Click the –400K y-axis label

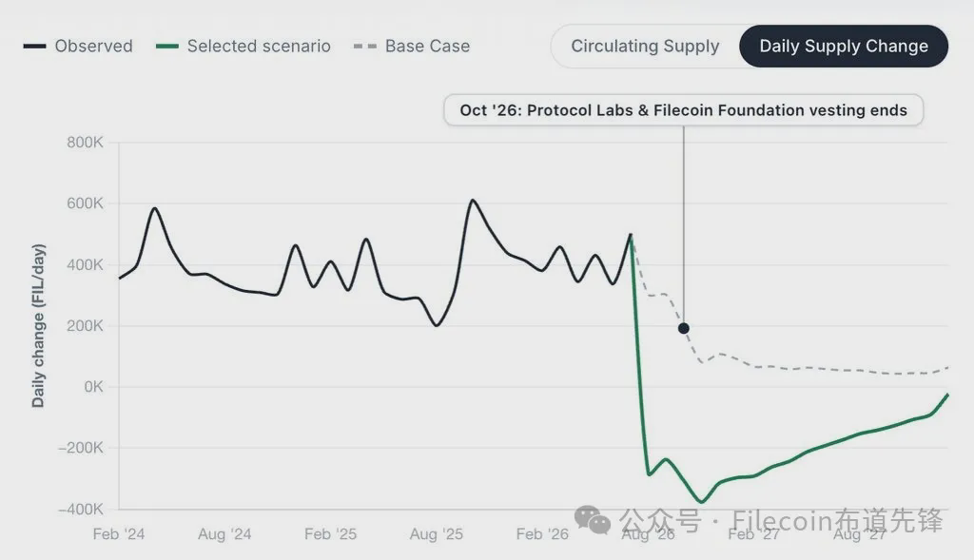click(x=81, y=509)
